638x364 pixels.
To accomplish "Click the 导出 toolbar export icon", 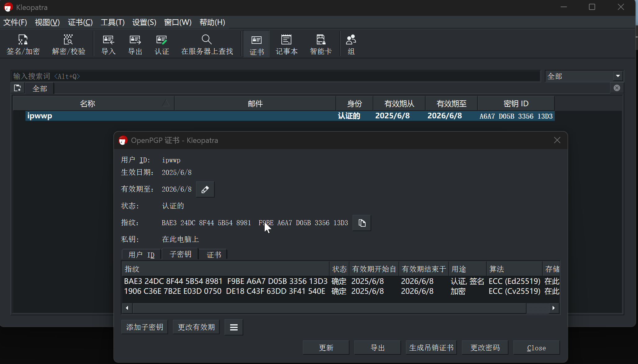I will 135,44.
